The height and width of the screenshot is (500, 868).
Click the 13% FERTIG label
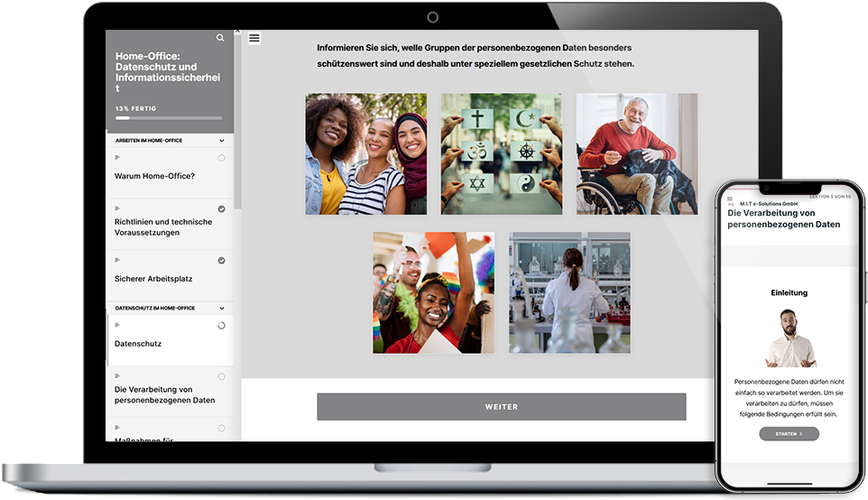click(x=135, y=108)
